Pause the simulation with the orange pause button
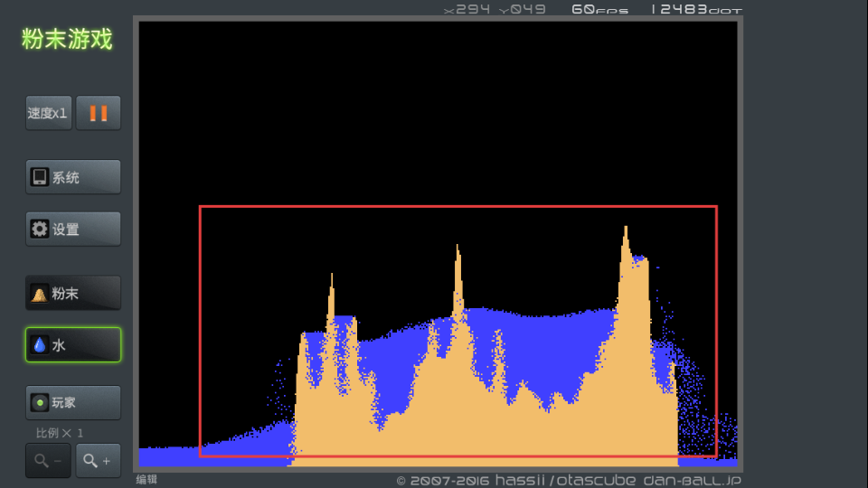 (98, 113)
